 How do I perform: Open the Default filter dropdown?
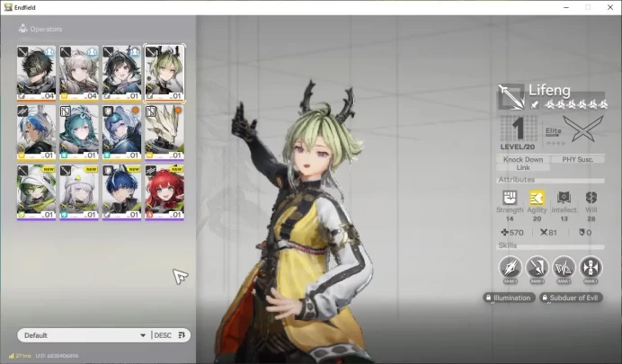[x=84, y=335]
